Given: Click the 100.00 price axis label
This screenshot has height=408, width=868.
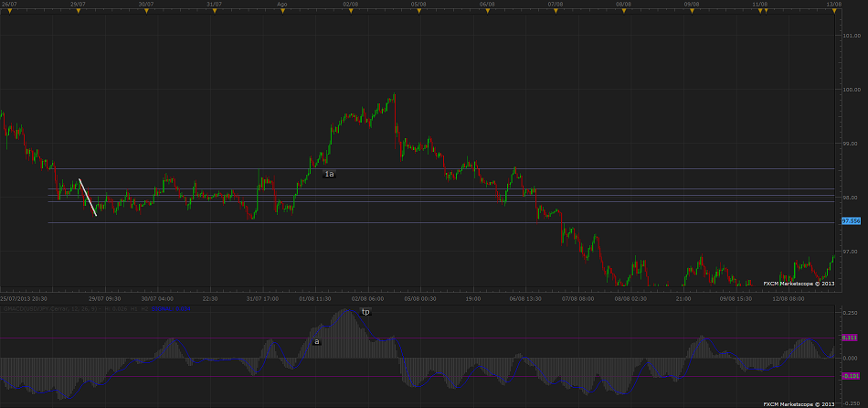Looking at the screenshot, I should pyautogui.click(x=850, y=90).
